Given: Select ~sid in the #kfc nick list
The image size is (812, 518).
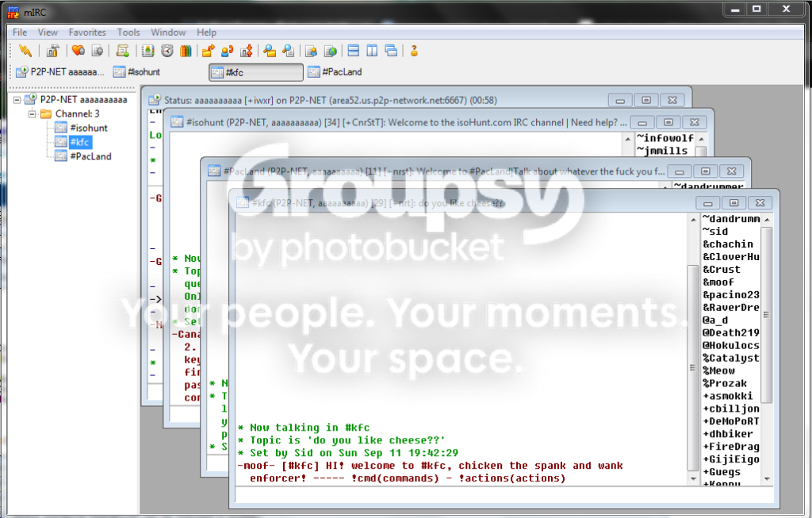Looking at the screenshot, I should (715, 232).
